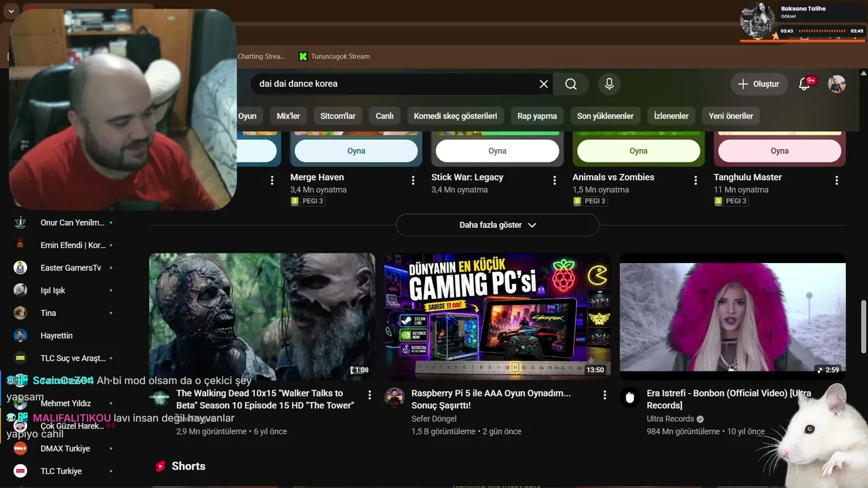The width and height of the screenshot is (868, 488).
Task: Select the Son yüklenenler filter chip
Action: click(606, 116)
